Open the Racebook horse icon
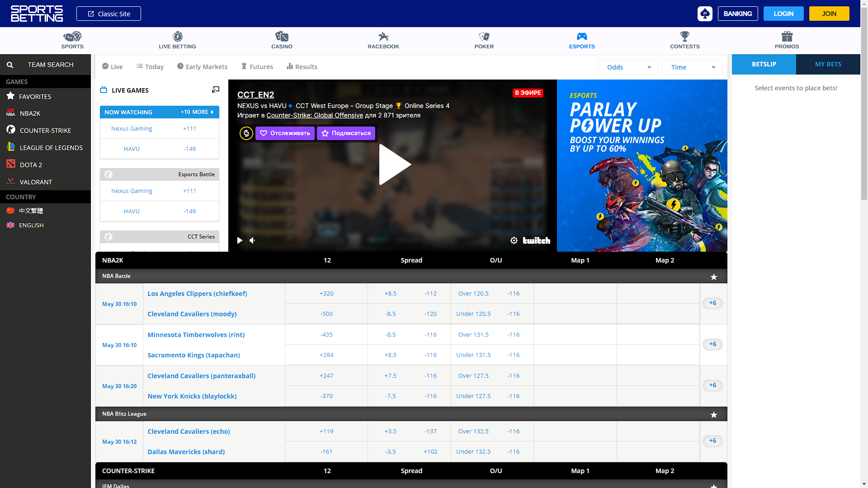The image size is (868, 488). pyautogui.click(x=383, y=37)
